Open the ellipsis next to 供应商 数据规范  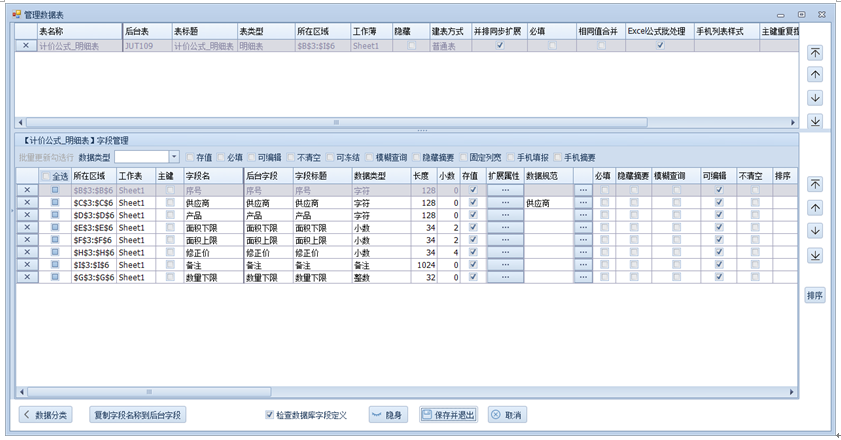tap(583, 203)
